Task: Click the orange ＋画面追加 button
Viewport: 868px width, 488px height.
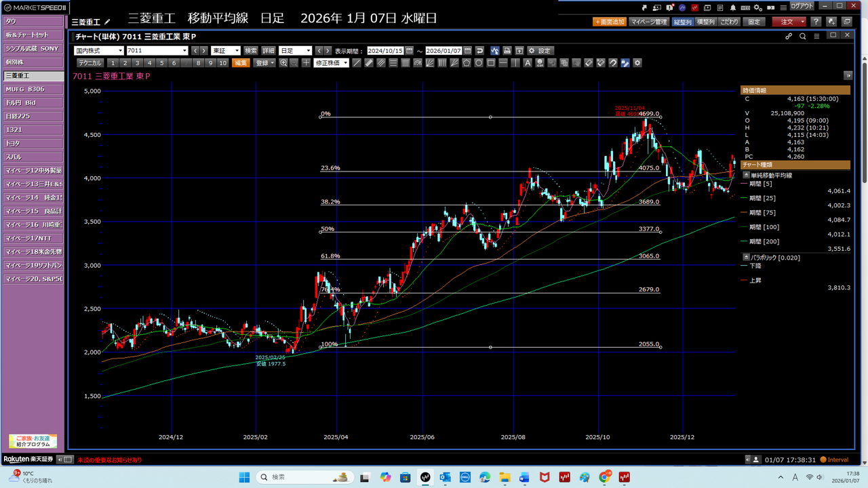Action: (609, 22)
